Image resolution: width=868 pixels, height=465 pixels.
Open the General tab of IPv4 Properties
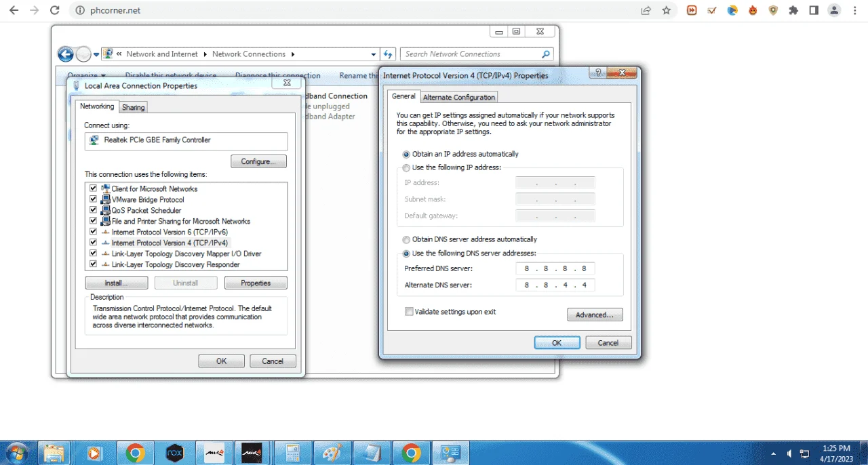coord(403,96)
